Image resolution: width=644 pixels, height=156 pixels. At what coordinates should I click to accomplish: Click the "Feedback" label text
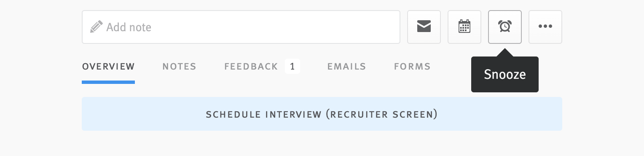pos(251,67)
